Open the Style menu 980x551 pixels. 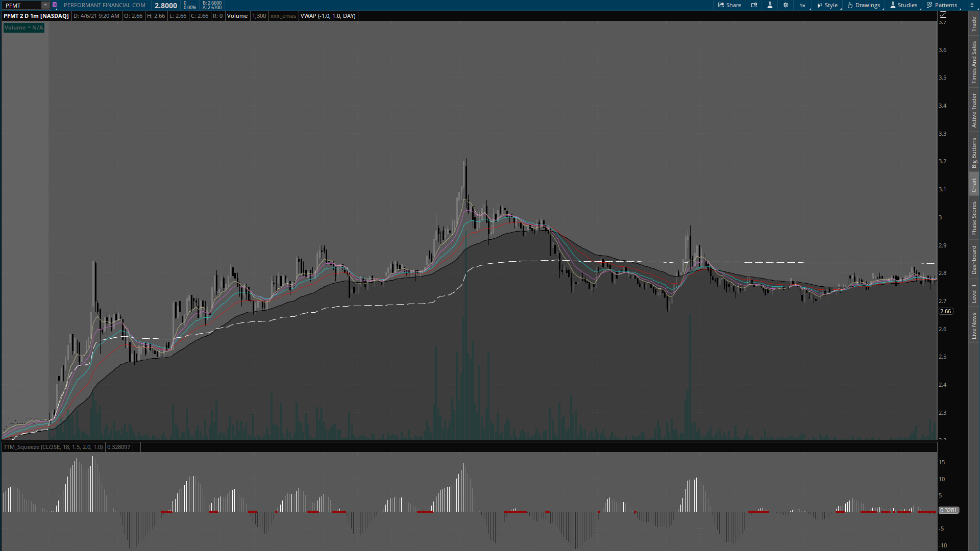tap(827, 5)
